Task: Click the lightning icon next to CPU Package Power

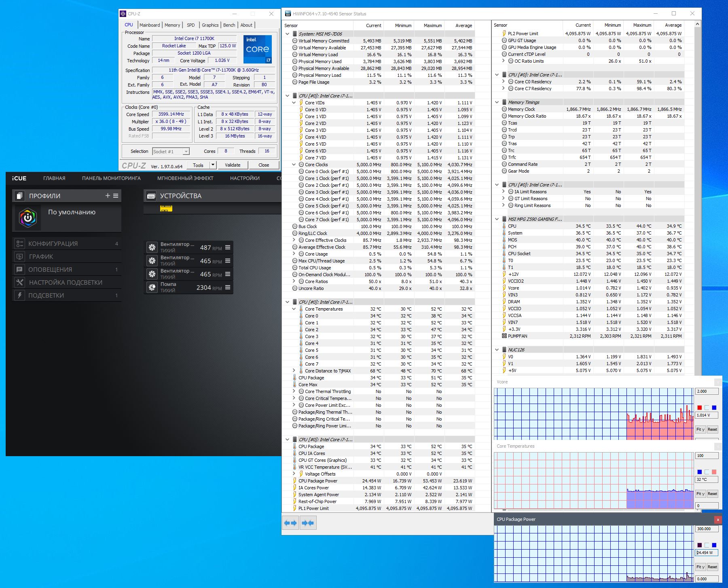Action: 295,481
